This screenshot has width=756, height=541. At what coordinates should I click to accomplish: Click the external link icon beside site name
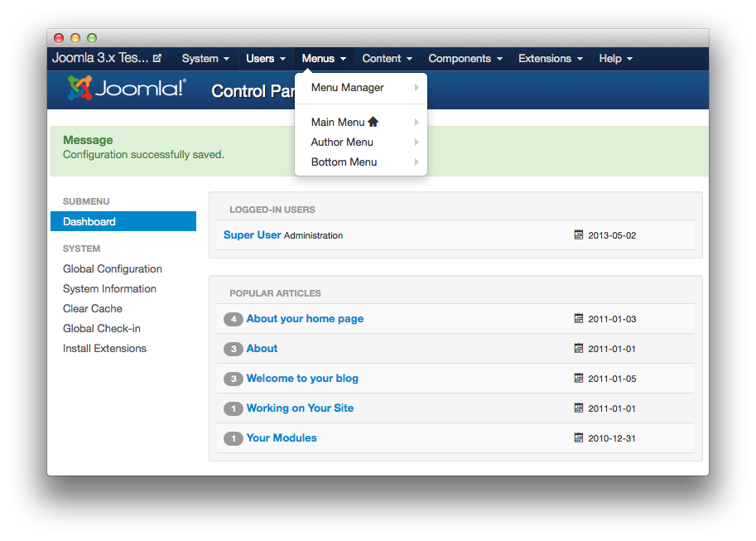[157, 59]
